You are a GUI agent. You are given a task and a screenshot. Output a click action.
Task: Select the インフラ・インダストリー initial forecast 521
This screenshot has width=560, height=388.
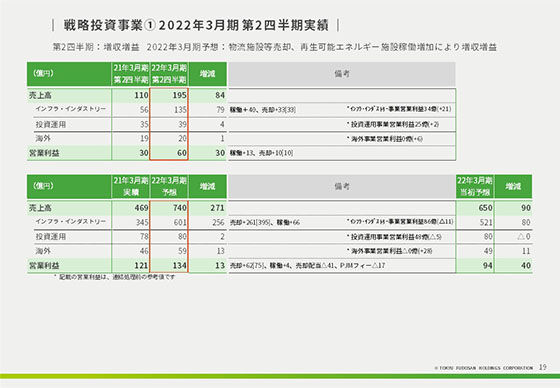[x=486, y=222]
